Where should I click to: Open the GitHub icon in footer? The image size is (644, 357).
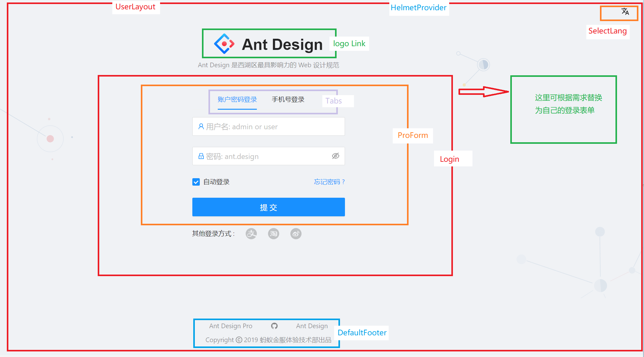[274, 326]
